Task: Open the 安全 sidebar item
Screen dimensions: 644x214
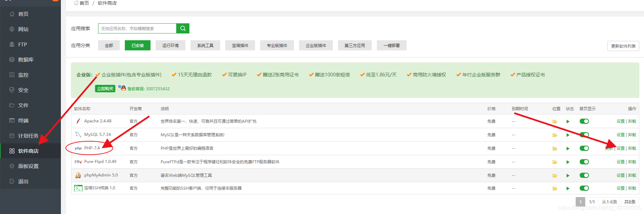Action: [x=30, y=90]
